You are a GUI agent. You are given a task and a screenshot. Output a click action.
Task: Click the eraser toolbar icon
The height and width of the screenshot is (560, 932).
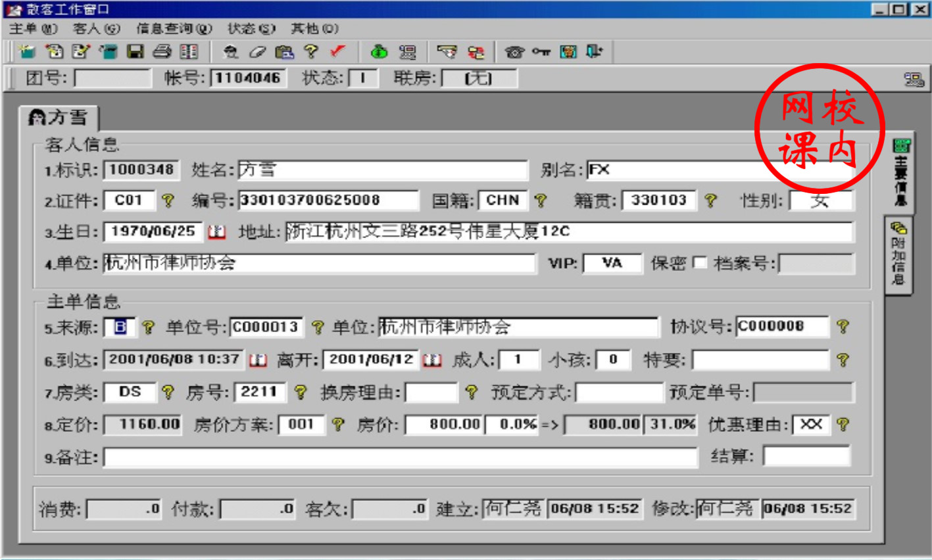[x=257, y=51]
